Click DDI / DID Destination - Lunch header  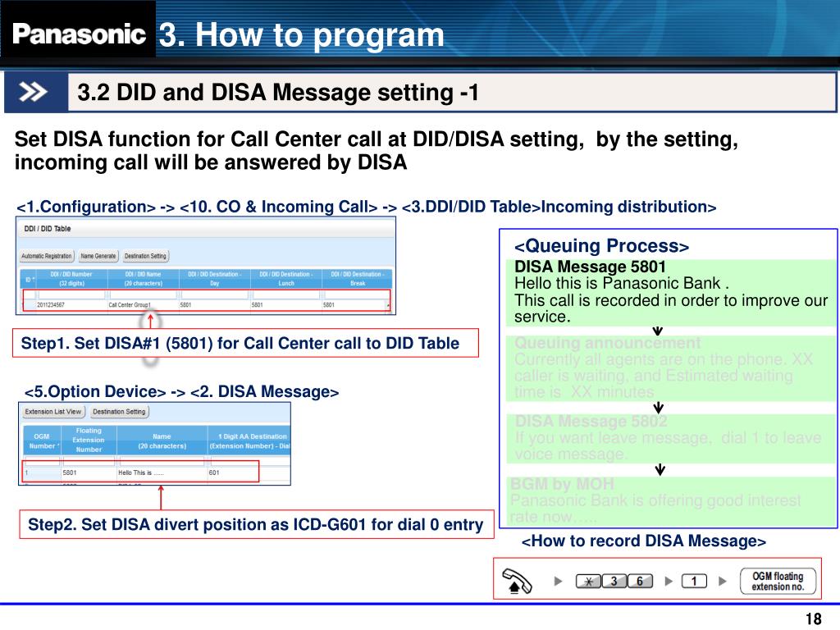click(x=286, y=279)
